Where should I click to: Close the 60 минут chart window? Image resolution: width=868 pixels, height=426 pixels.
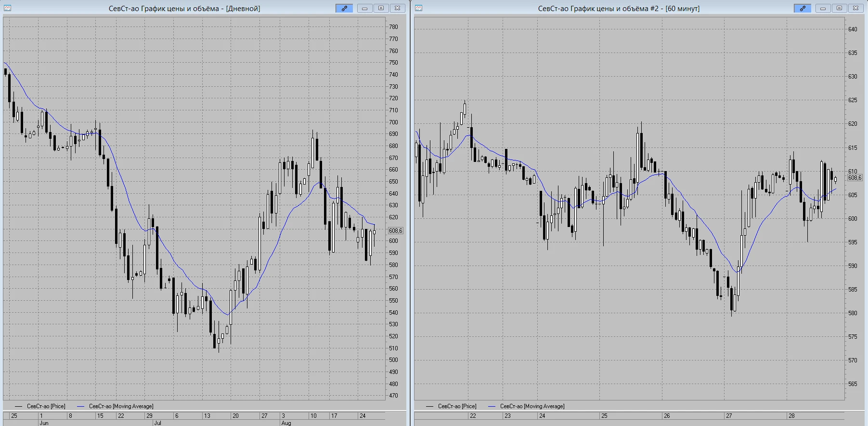[855, 8]
